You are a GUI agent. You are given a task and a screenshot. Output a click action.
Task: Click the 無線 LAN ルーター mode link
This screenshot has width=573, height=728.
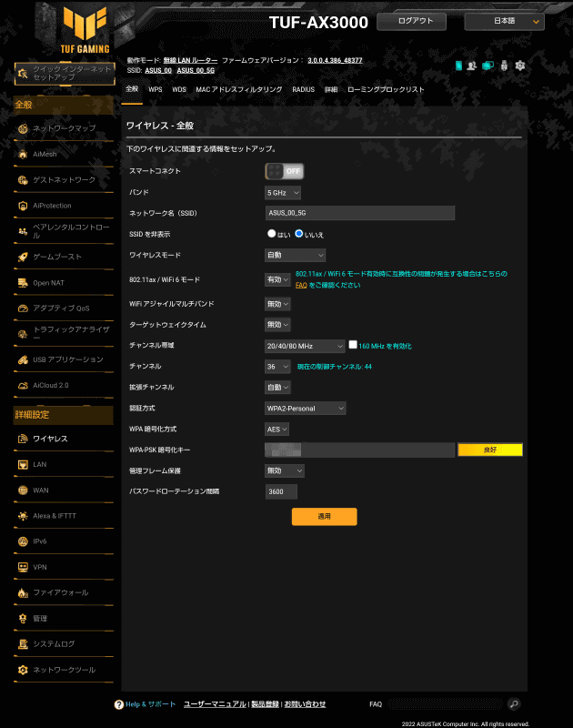190,60
